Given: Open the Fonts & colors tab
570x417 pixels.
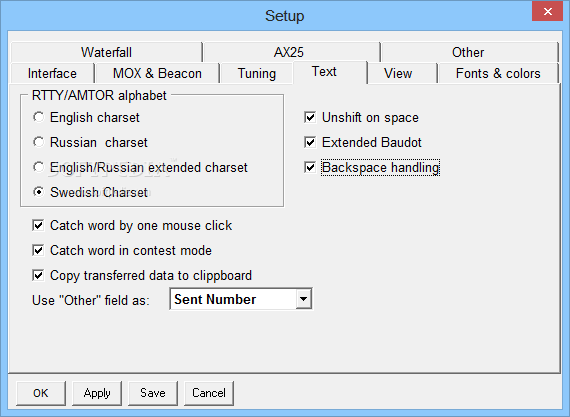Looking at the screenshot, I should coord(498,73).
